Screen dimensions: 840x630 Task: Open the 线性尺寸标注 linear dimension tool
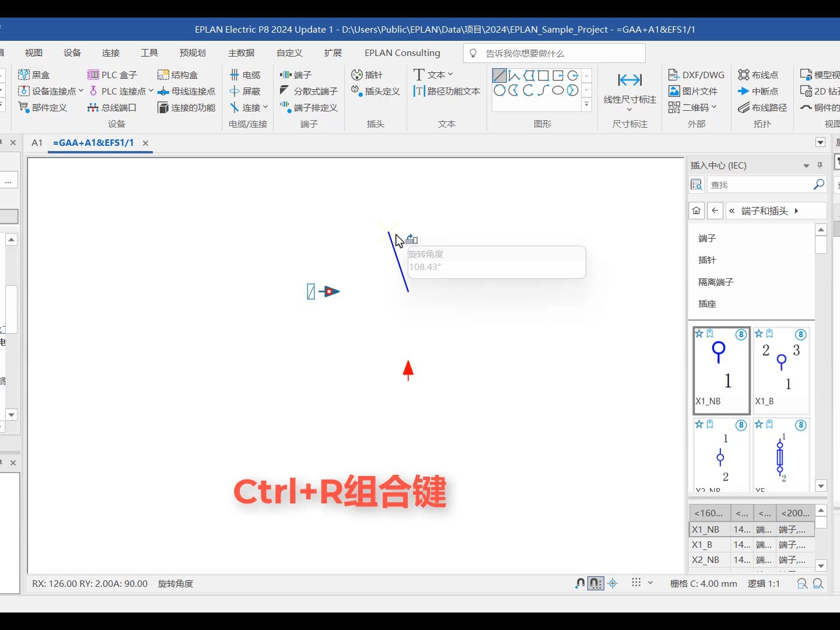(x=629, y=90)
